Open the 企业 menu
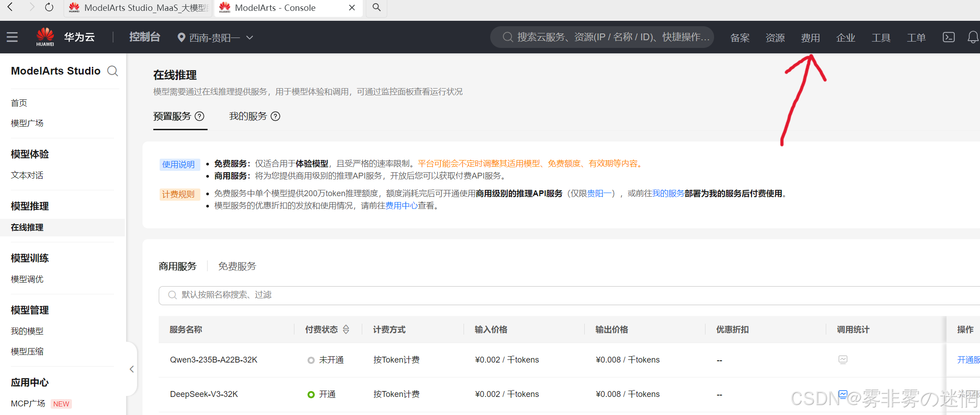 point(846,38)
